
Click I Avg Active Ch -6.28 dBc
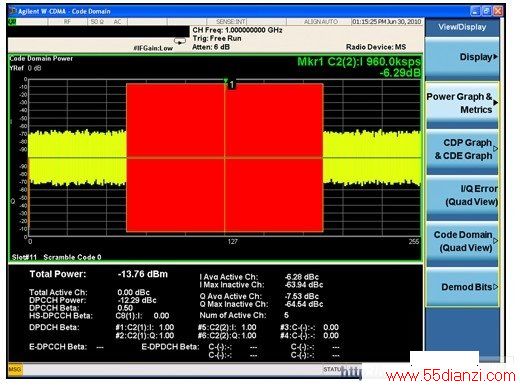point(302,277)
